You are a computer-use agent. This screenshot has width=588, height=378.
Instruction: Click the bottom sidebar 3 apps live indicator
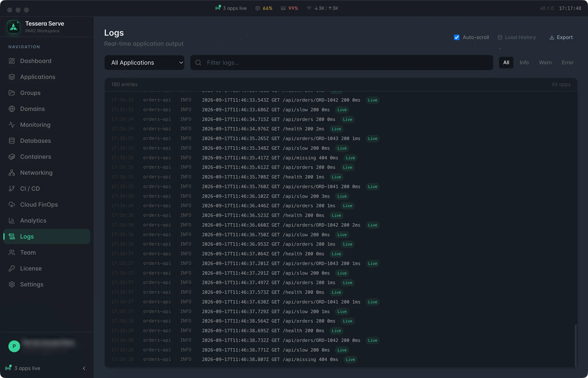(23, 368)
